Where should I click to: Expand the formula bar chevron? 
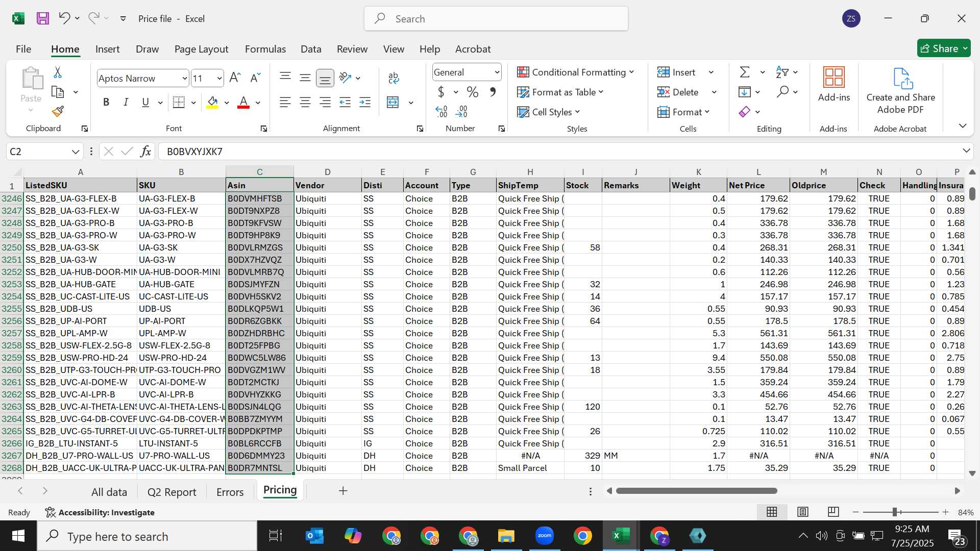pyautogui.click(x=966, y=151)
